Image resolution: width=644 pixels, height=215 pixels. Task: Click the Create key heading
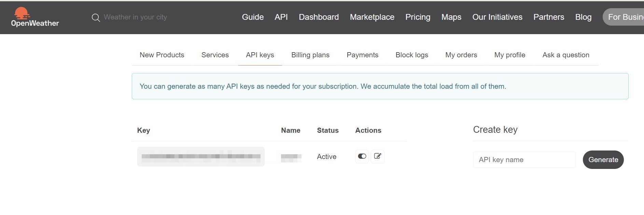click(495, 130)
